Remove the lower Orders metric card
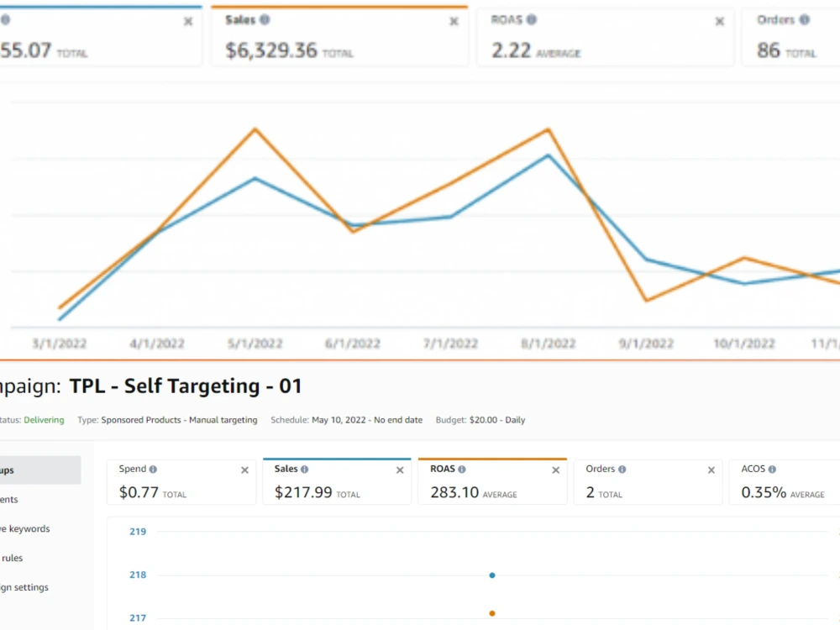Image resolution: width=840 pixels, height=630 pixels. pos(711,470)
